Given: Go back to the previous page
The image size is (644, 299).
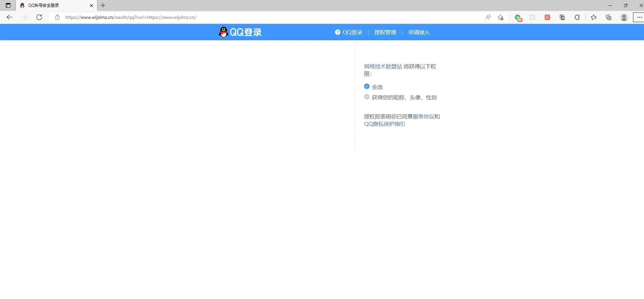Looking at the screenshot, I should (9, 17).
